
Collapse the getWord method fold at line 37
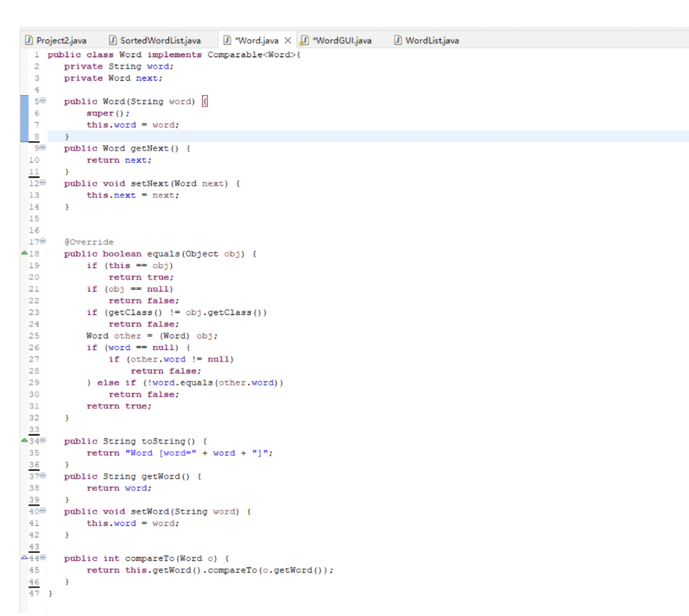click(42, 475)
